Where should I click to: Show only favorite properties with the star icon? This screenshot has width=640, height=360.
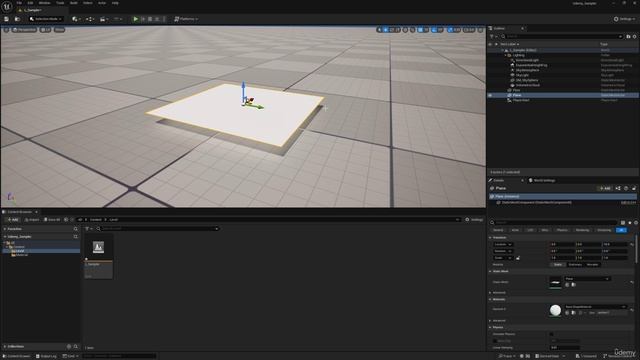click(x=630, y=222)
